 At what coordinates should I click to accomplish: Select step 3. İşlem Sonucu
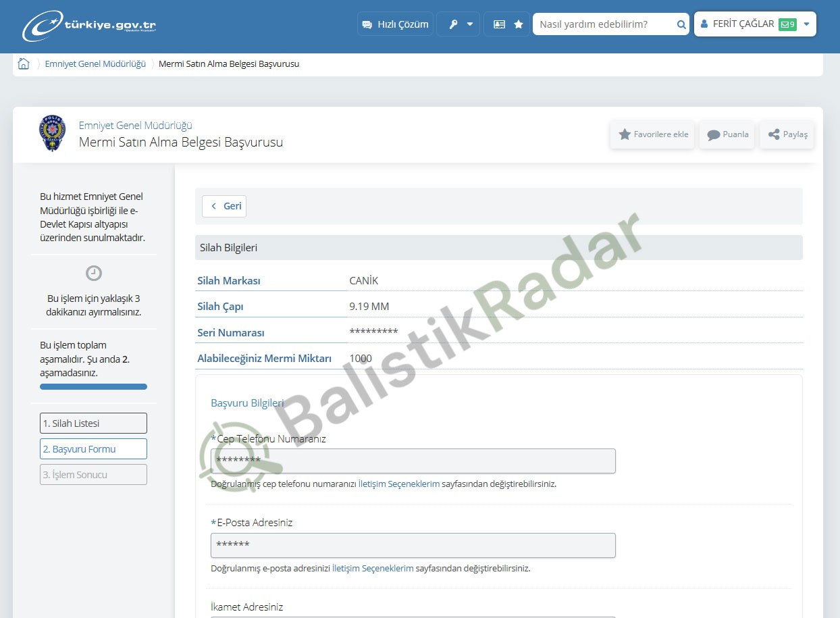(x=93, y=475)
